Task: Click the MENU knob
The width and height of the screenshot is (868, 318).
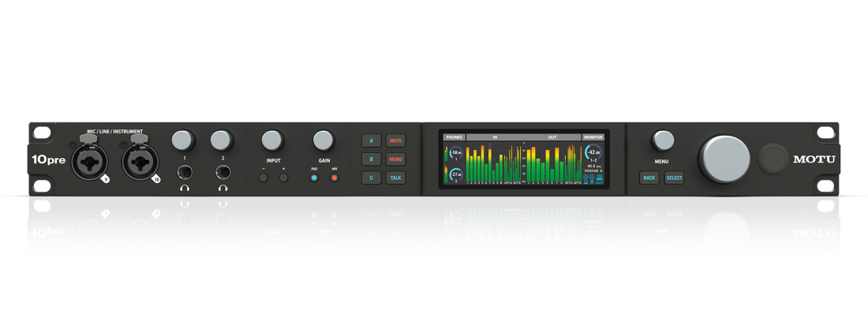Action: 664,140
